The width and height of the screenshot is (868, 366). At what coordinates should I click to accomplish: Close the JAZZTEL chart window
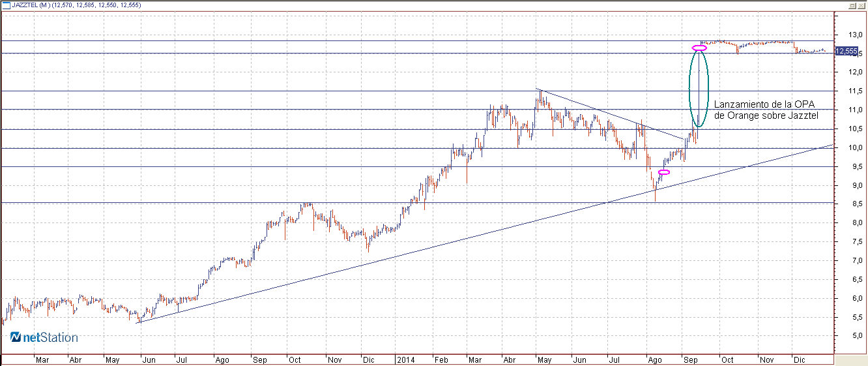(860, 5)
